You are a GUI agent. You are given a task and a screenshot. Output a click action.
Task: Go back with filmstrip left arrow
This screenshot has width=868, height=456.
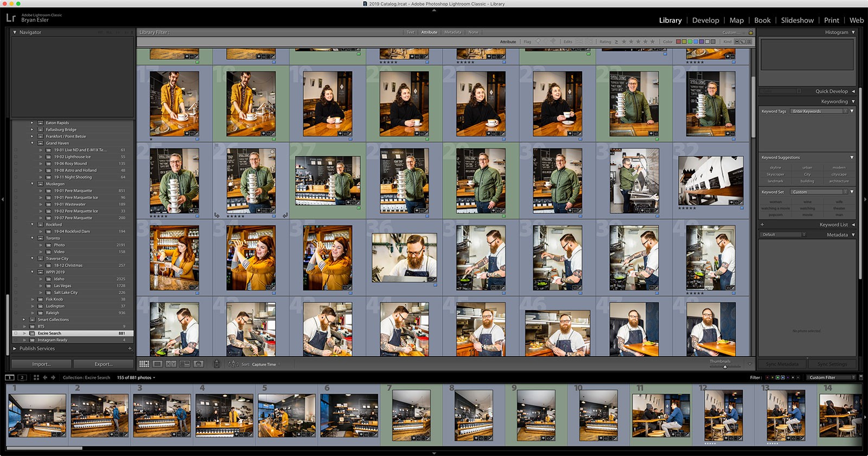coord(45,377)
